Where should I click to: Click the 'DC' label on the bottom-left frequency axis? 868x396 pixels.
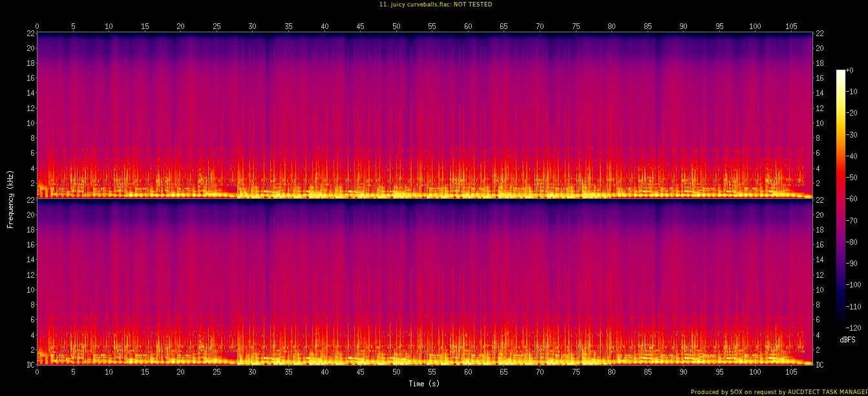pos(29,365)
